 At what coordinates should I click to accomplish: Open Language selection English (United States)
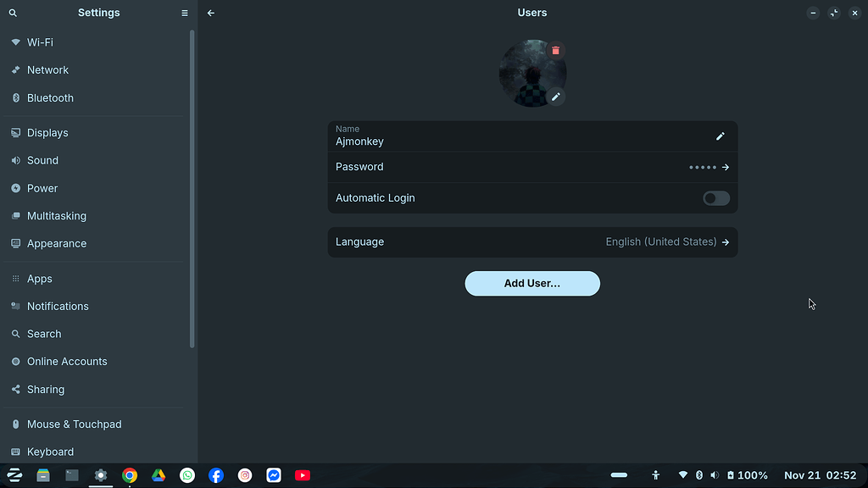click(x=532, y=242)
